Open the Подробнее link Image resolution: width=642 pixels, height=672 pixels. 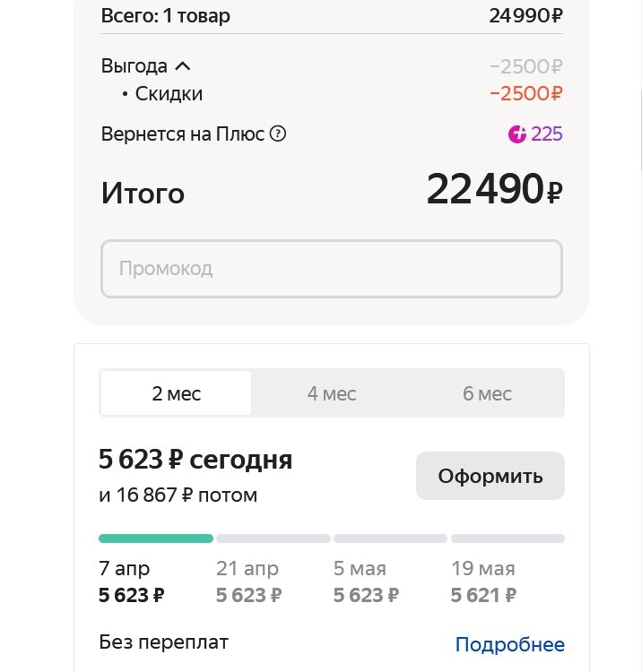510,644
